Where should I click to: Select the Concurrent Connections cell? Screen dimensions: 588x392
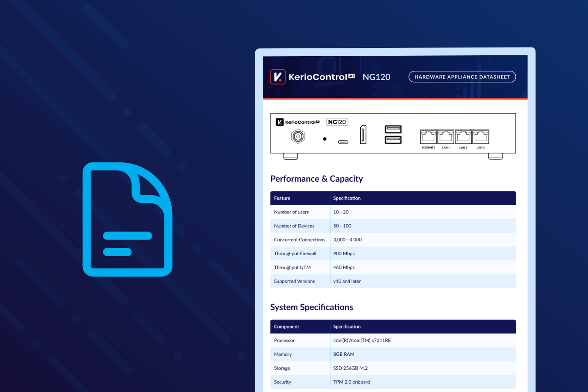[x=300, y=240]
